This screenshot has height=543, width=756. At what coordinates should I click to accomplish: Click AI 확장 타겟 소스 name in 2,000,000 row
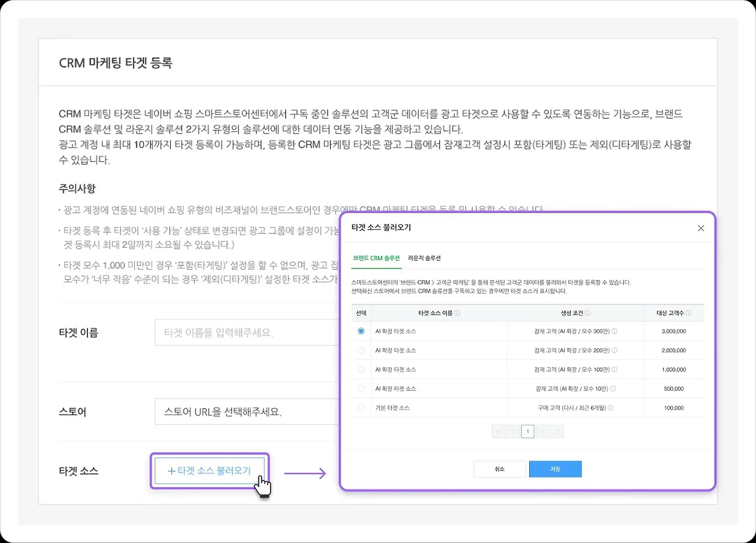pyautogui.click(x=396, y=351)
